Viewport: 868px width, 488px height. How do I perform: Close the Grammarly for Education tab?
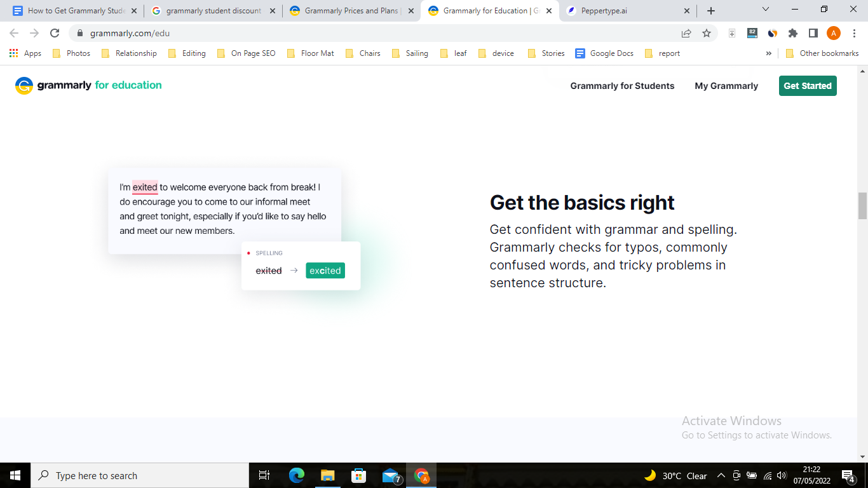tap(549, 11)
